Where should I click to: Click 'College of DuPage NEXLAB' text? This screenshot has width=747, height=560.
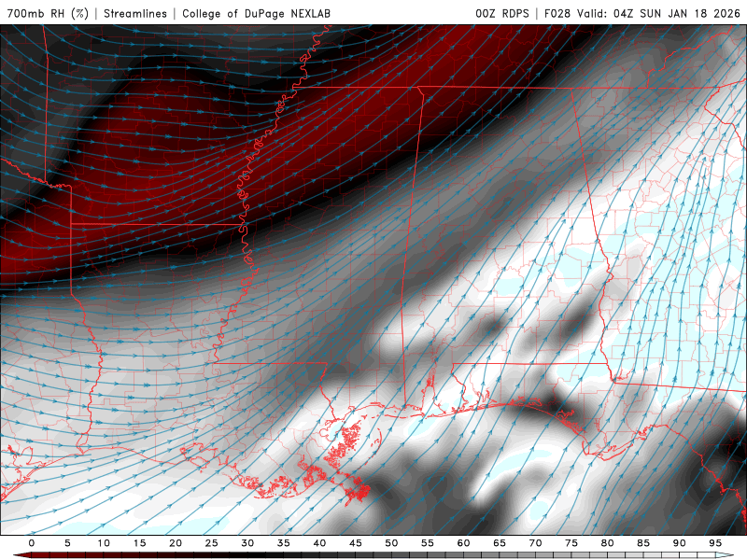[256, 13]
